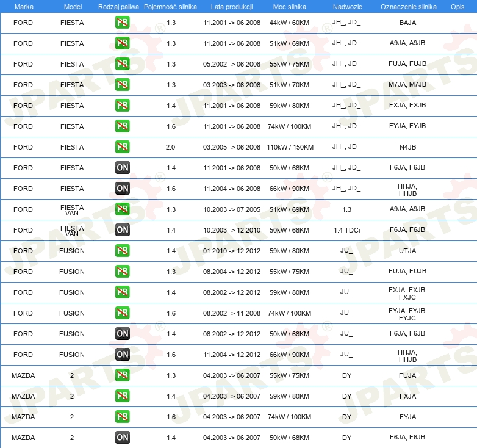Click the 2.0 engine capacity cell
Viewport: 477px width, 448px height.
click(170, 147)
